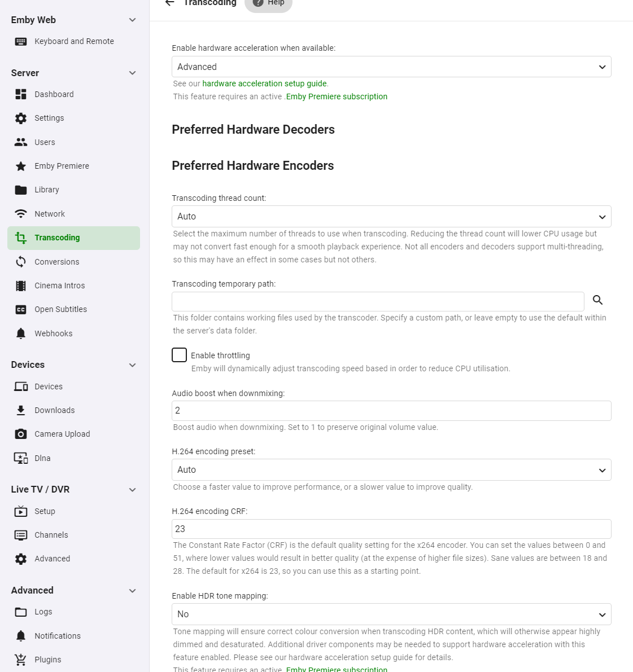Click the Plugins shopping cart icon
Screen dimensions: 633x672
click(21, 660)
